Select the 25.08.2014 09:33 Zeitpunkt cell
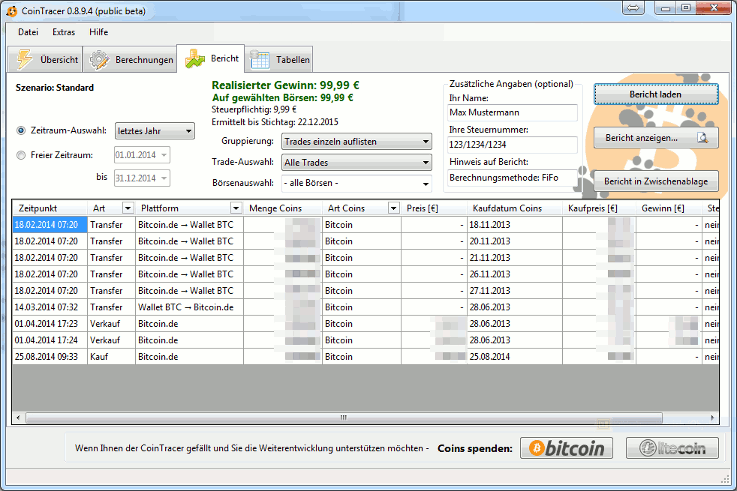The width and height of the screenshot is (737, 491). (50, 357)
